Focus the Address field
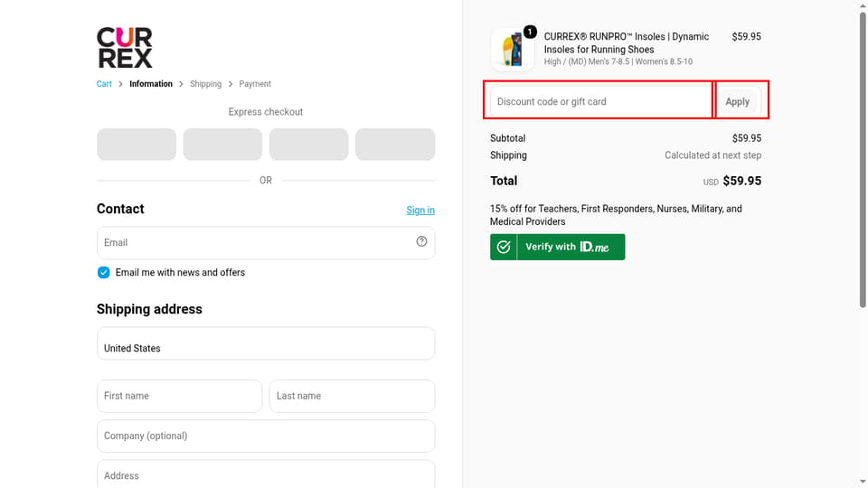The width and height of the screenshot is (868, 488). coord(266,474)
